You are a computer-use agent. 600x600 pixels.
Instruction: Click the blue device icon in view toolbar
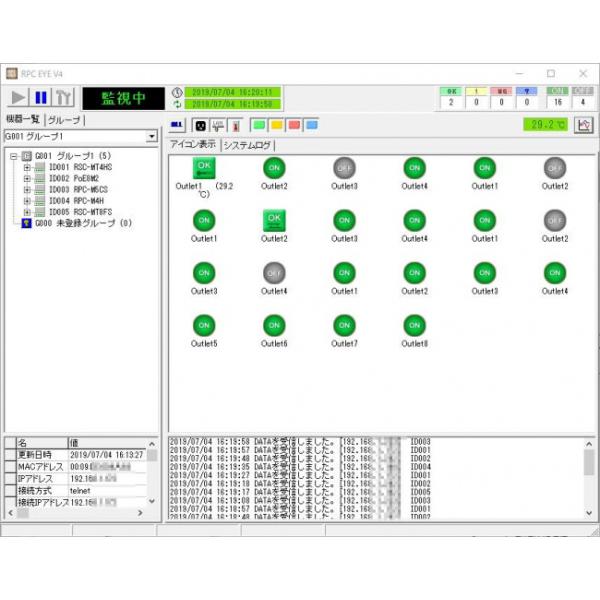[176, 125]
